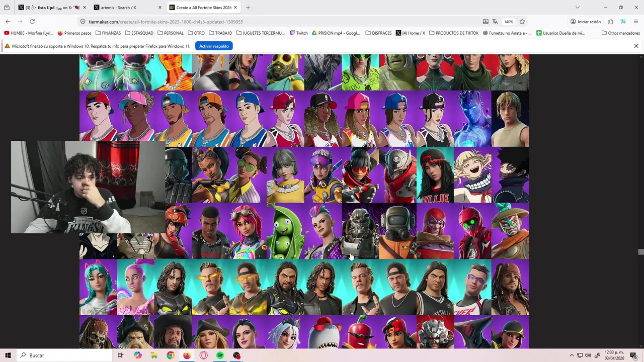Open the Twitch bookmark
Image resolution: width=644 pixels, height=362 pixels.
click(298, 33)
